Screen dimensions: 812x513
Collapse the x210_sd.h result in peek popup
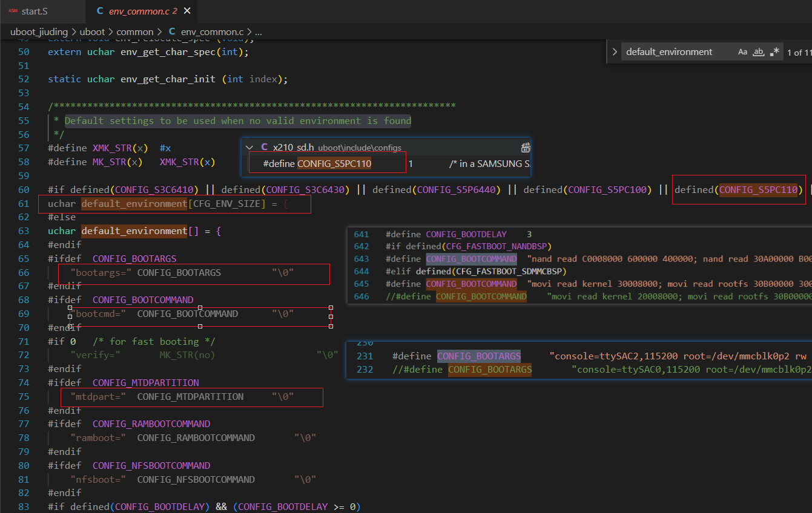[249, 147]
